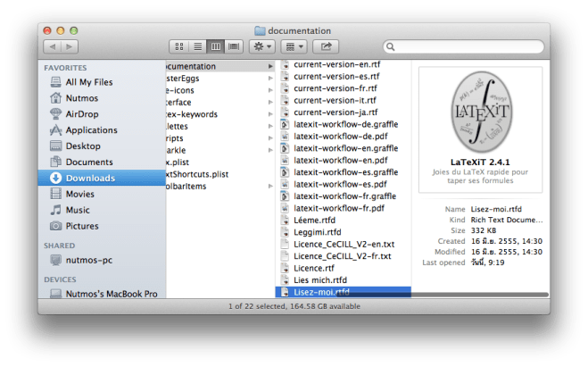Switch to Cover Flow view
The height and width of the screenshot is (367, 588).
(x=235, y=46)
